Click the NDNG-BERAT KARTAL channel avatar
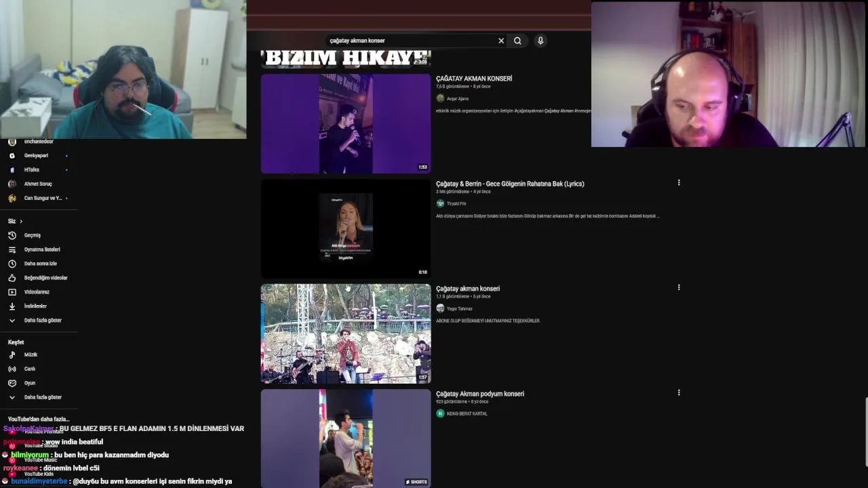This screenshot has height=488, width=868. [440, 413]
